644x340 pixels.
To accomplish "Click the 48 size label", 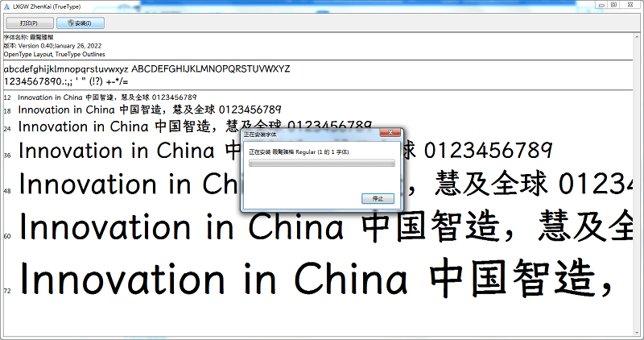I will [7, 191].
